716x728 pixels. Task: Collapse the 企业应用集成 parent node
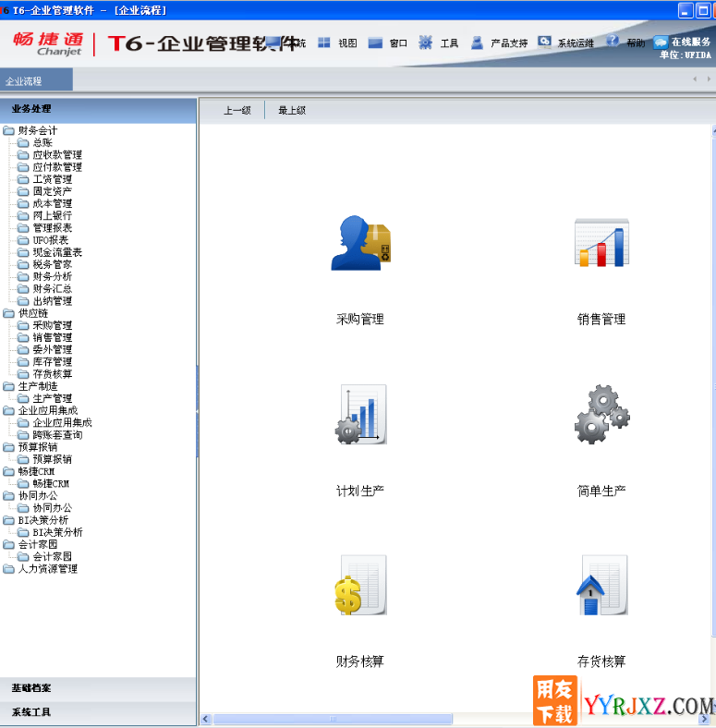[9, 410]
